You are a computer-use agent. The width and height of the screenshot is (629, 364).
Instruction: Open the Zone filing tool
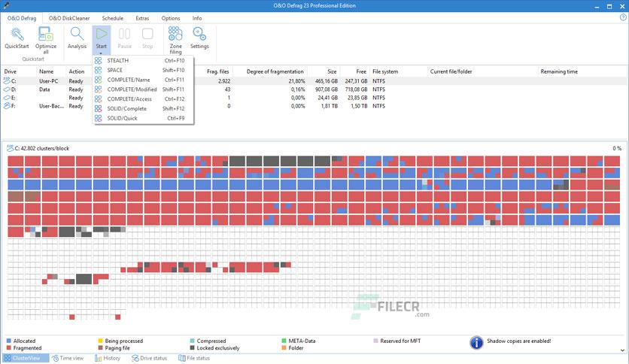click(x=175, y=34)
